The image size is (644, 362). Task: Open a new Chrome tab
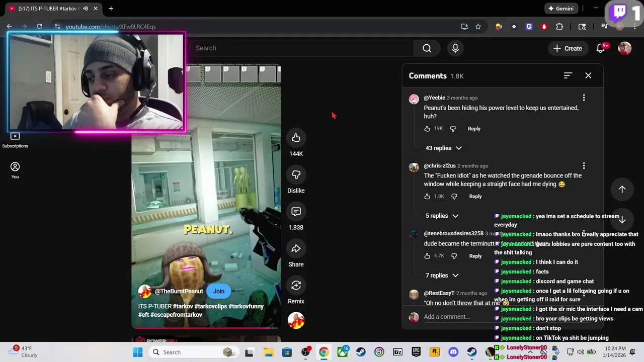[111, 9]
